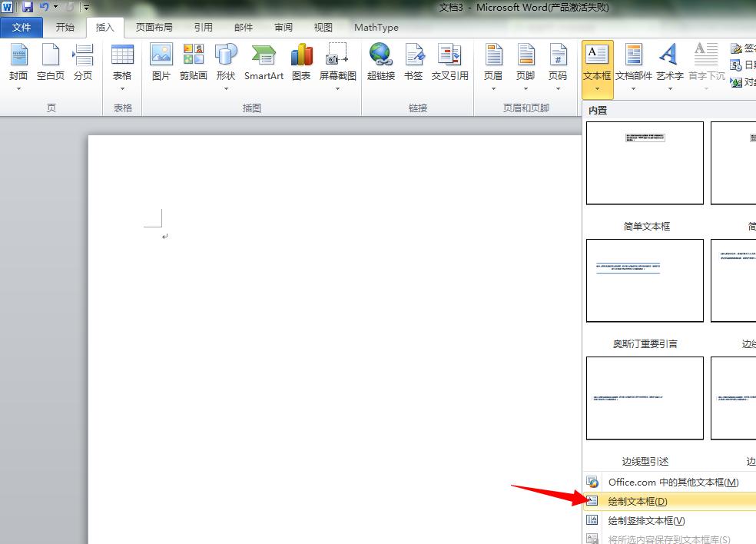Expand the WordArt (艺术字) dropdown arrow
This screenshot has height=544, width=756.
(670, 88)
